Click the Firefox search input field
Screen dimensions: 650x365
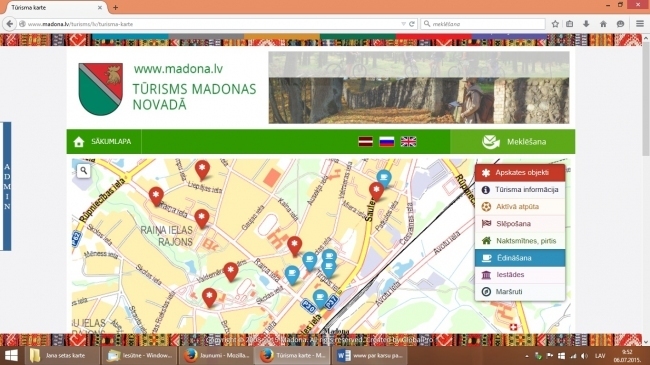tap(483, 24)
